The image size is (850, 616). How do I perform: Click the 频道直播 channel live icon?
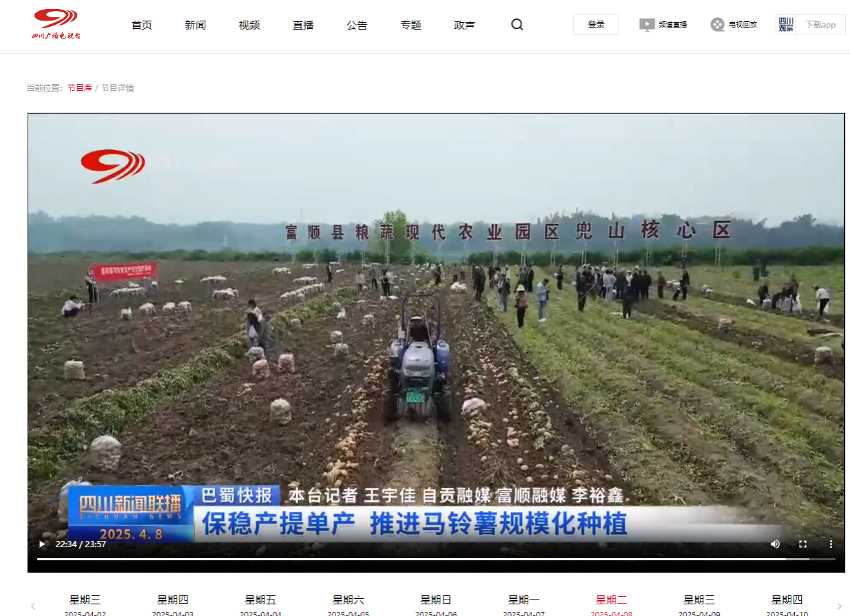click(x=647, y=25)
